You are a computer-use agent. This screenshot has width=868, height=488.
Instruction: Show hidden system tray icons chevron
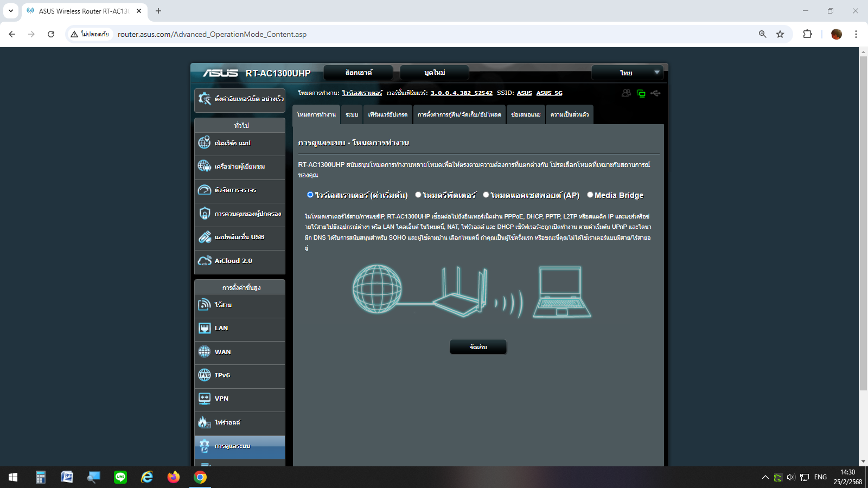(765, 477)
